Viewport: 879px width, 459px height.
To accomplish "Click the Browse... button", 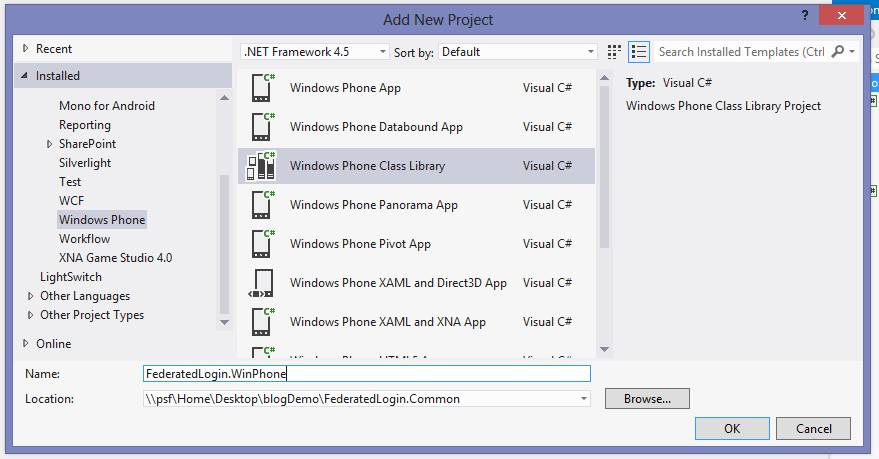I will pos(647,399).
